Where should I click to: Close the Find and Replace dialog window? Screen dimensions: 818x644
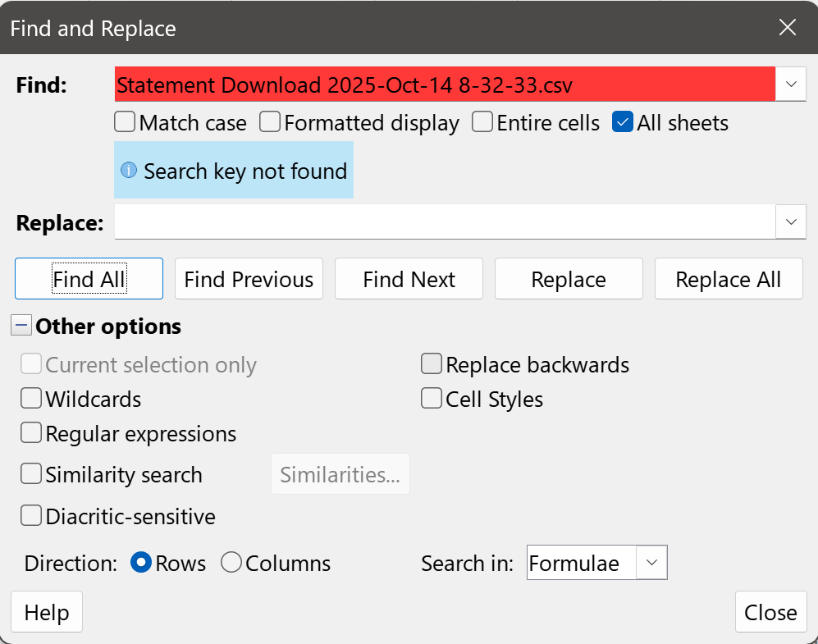pos(787,28)
